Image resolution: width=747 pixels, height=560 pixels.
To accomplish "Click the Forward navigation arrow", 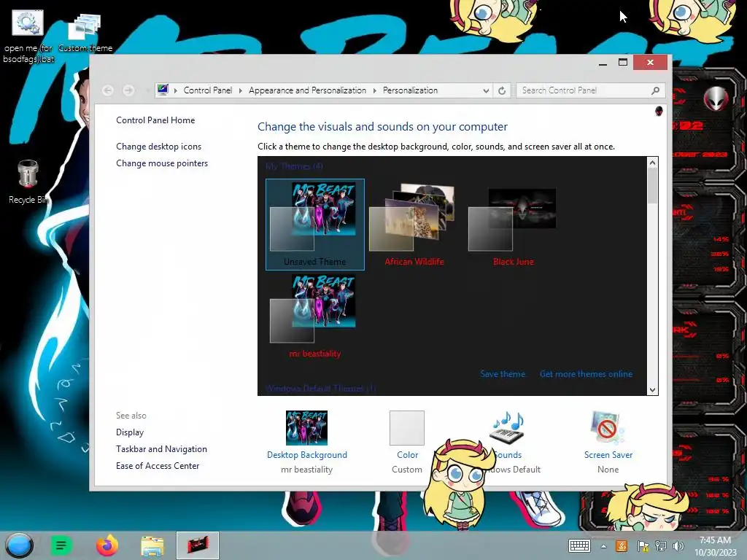I will (x=128, y=90).
